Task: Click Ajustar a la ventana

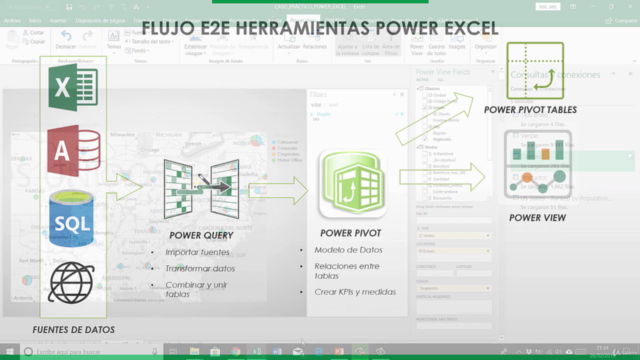Action: (347, 44)
